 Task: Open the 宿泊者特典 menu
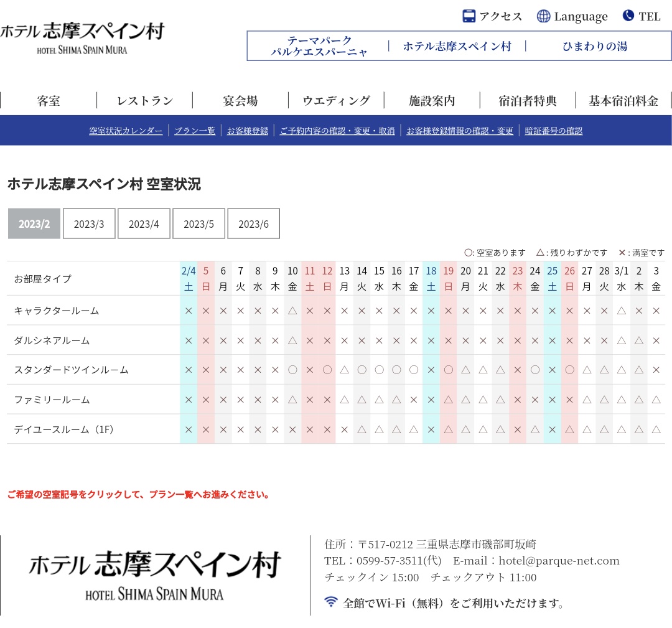coord(528,101)
